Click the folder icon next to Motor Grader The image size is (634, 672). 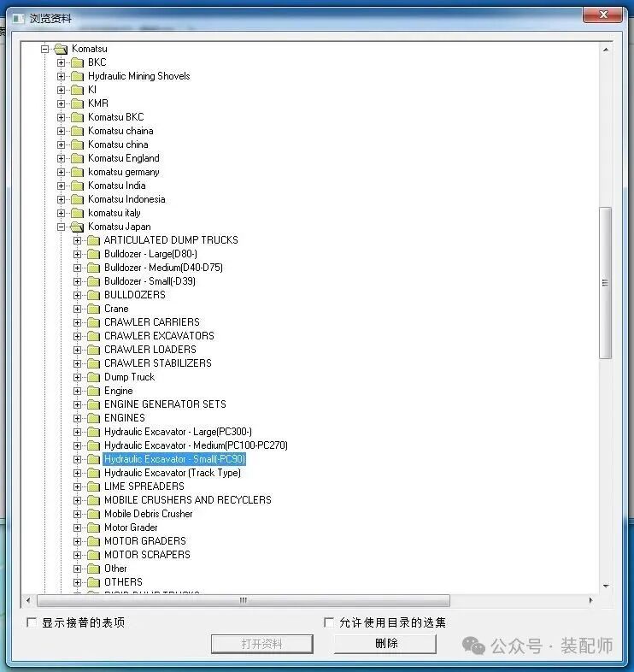click(x=93, y=528)
